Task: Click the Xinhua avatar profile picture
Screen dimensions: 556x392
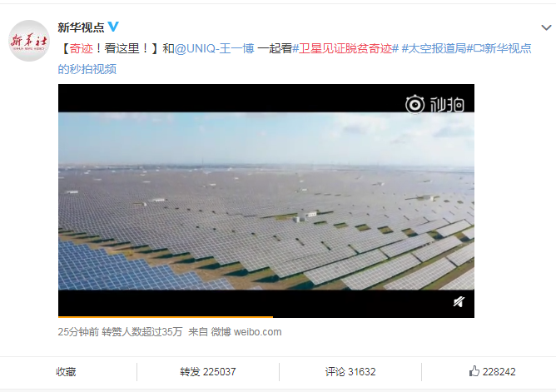Action: [x=29, y=41]
